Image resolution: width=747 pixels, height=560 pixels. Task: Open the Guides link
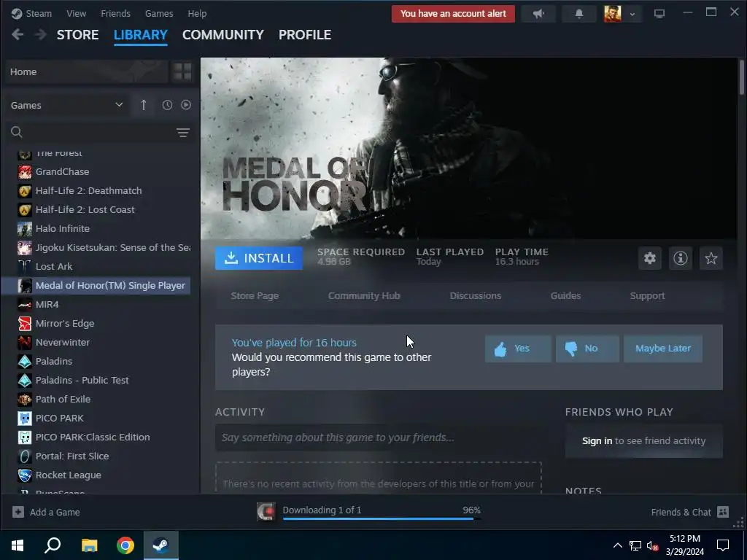[x=565, y=296]
